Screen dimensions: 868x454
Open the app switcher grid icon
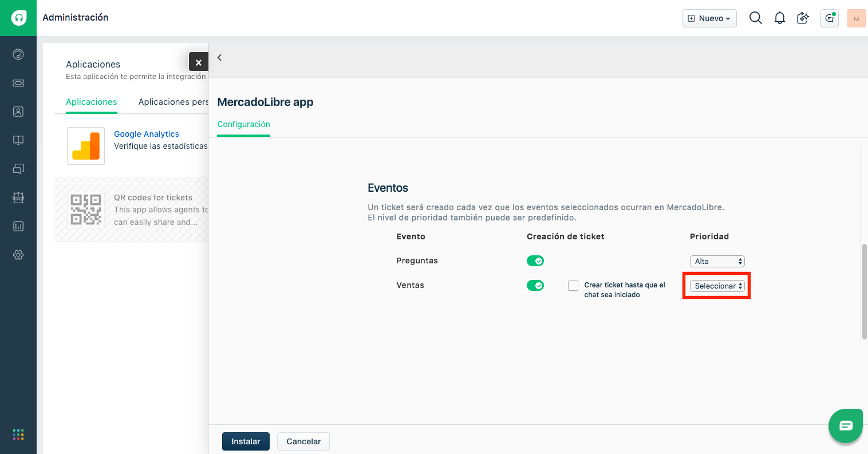pyautogui.click(x=18, y=435)
